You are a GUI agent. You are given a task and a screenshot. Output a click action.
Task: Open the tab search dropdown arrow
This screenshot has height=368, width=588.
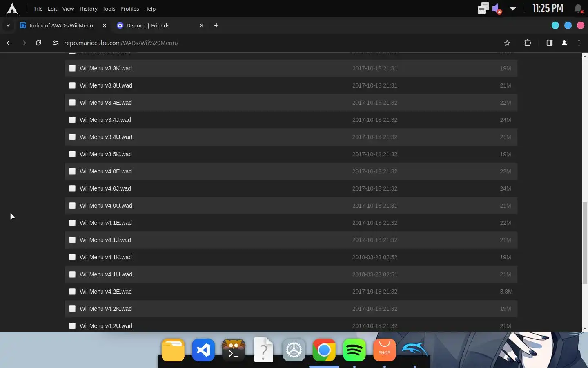click(8, 25)
